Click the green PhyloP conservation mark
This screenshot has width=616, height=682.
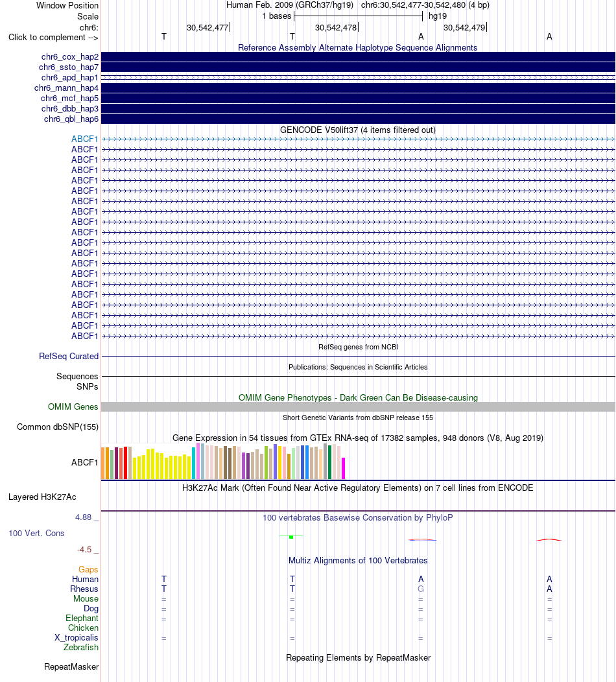[x=291, y=537]
